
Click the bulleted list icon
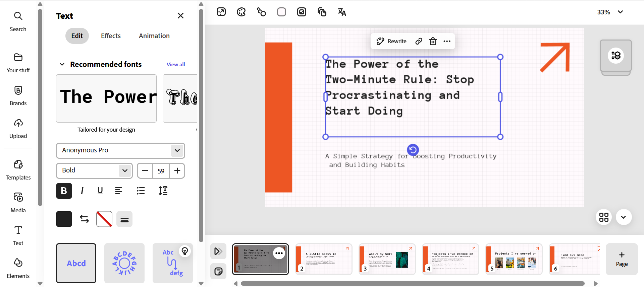[x=141, y=191]
